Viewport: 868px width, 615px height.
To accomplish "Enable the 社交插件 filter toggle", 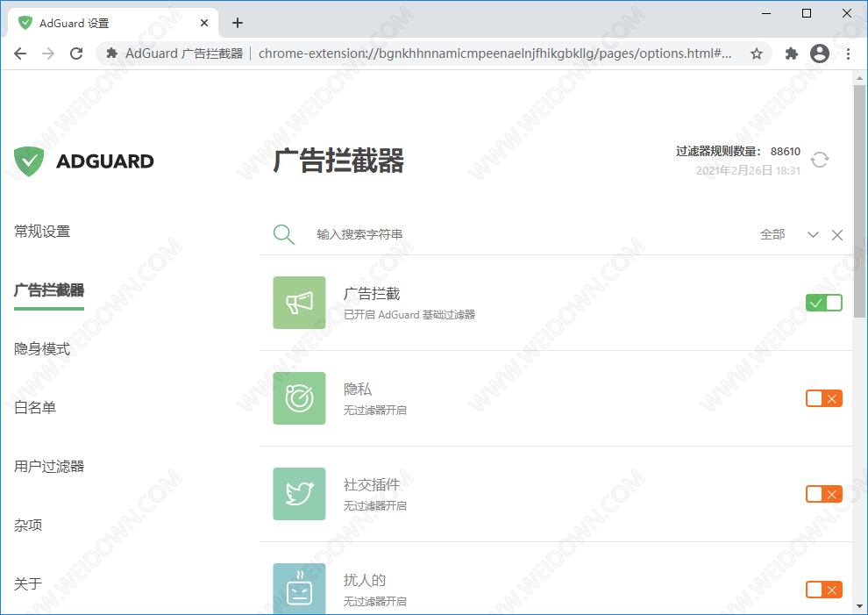I will click(x=823, y=494).
